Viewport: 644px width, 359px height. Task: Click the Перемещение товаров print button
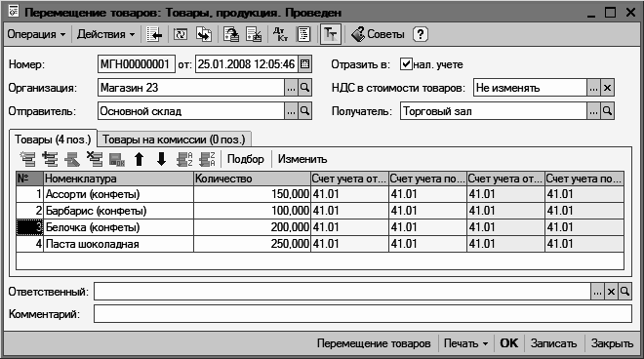[x=374, y=343]
